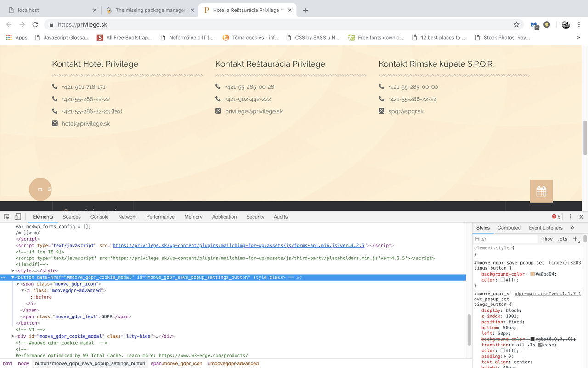The width and height of the screenshot is (588, 368).
Task: Show the Event Listeners tab
Action: (546, 228)
